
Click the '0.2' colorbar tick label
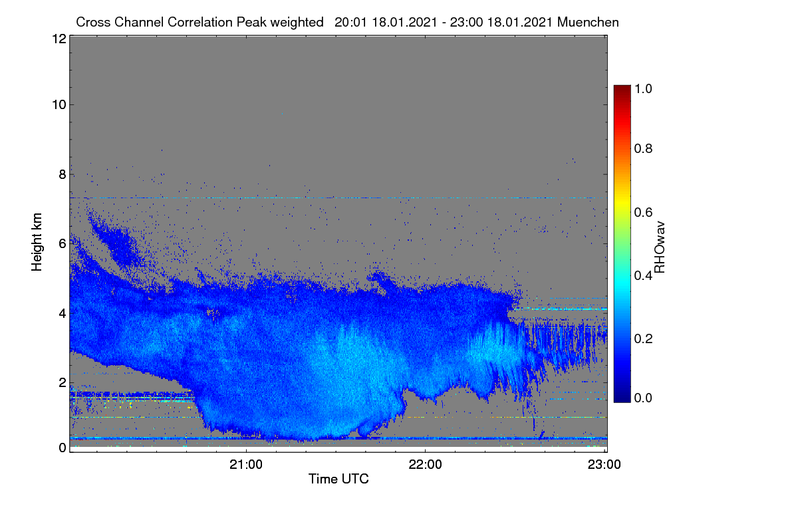coord(643,338)
